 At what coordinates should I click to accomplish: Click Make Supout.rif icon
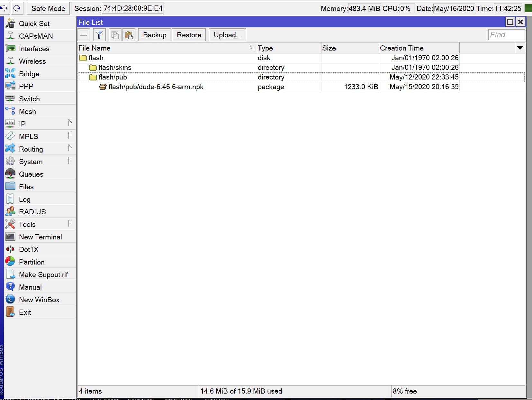[x=10, y=274]
